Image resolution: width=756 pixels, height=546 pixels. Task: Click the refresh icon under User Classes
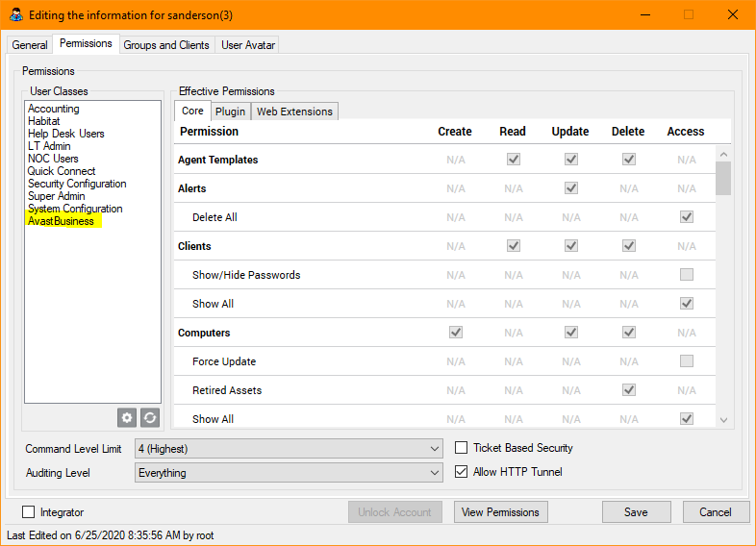(150, 417)
